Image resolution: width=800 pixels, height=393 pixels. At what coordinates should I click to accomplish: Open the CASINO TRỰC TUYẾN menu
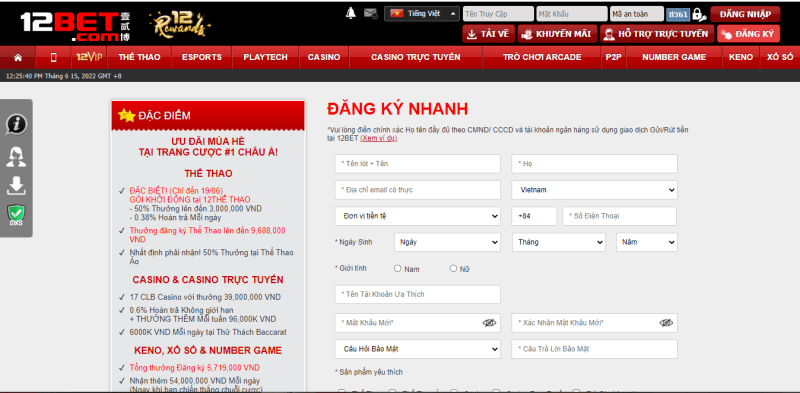pos(415,57)
